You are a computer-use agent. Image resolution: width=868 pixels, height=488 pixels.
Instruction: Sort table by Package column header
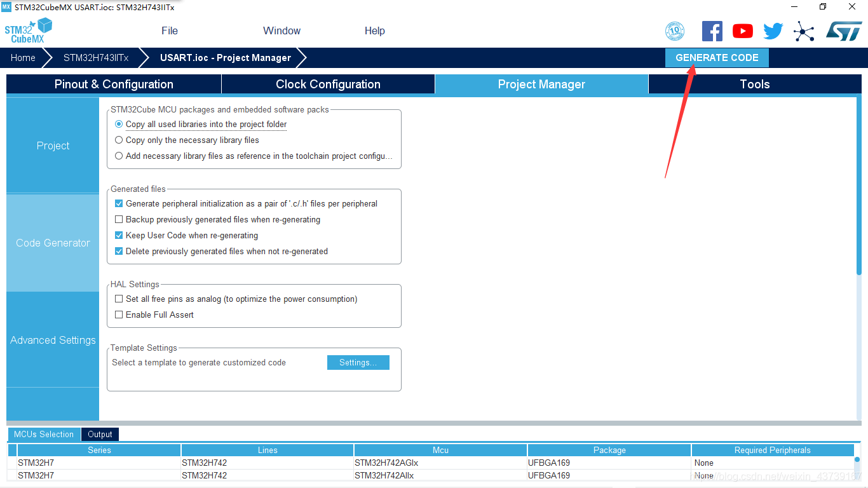click(609, 450)
